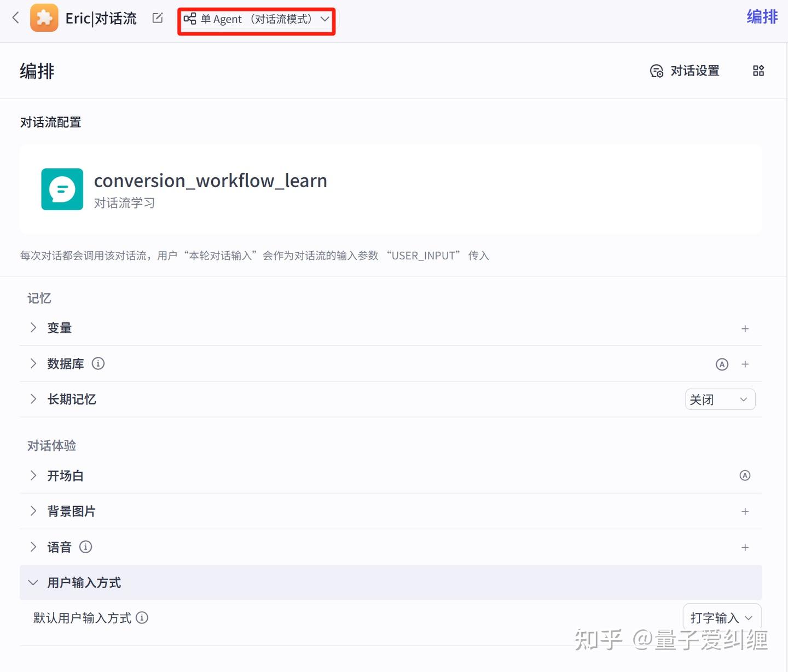This screenshot has height=672, width=788.
Task: Click the orange puzzle bot avatar
Action: click(44, 18)
